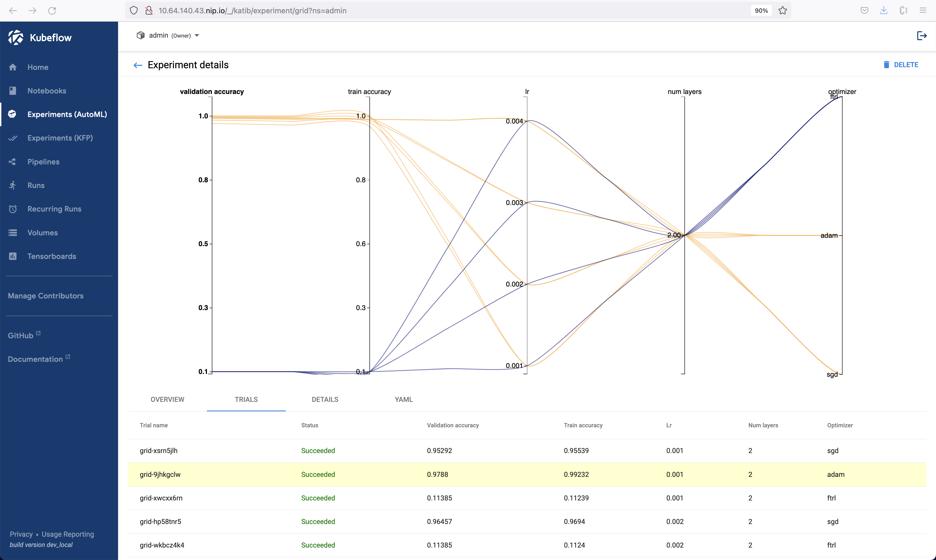Viewport: 936px width, 560px height.
Task: Click the 90% zoom level indicator
Action: [761, 11]
